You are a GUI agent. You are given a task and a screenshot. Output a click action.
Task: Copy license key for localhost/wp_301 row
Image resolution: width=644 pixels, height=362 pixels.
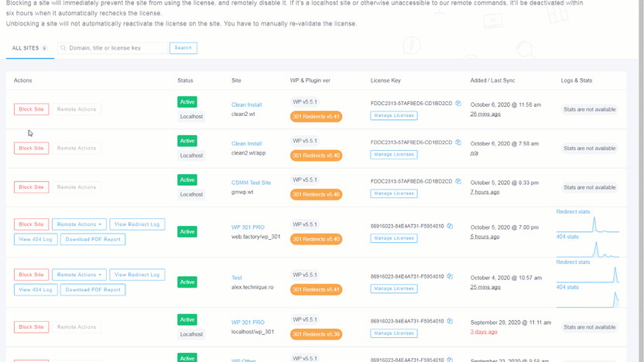coord(450,321)
